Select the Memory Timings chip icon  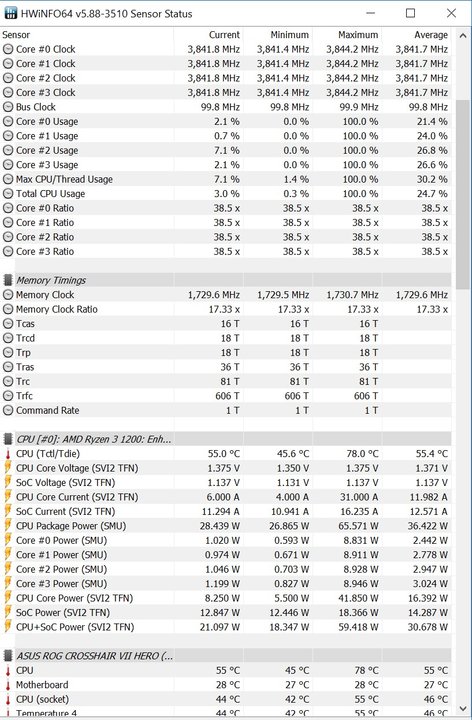[8, 280]
